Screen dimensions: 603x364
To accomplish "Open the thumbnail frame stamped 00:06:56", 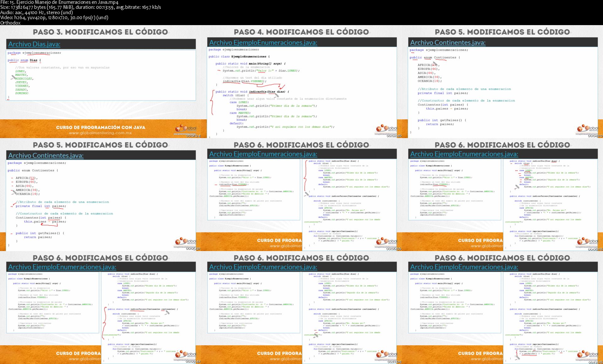I will point(301,195).
